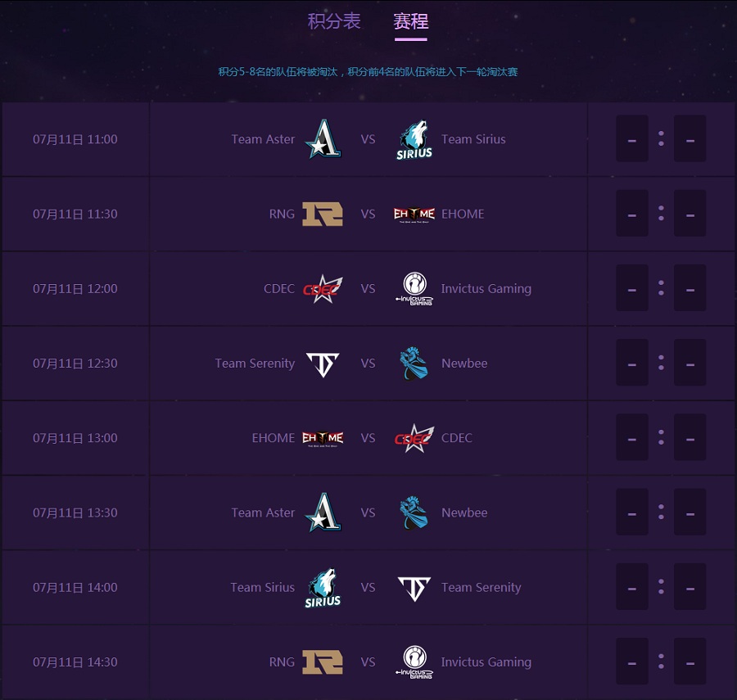This screenshot has height=700, width=737.
Task: Click the Team Serenity logo
Action: (x=323, y=363)
